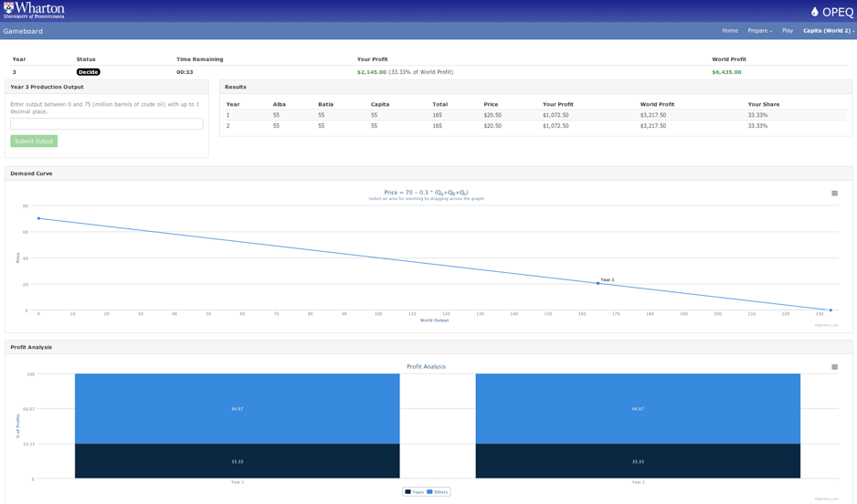
Task: Click the Wharton logo in header
Action: pyautogui.click(x=34, y=11)
